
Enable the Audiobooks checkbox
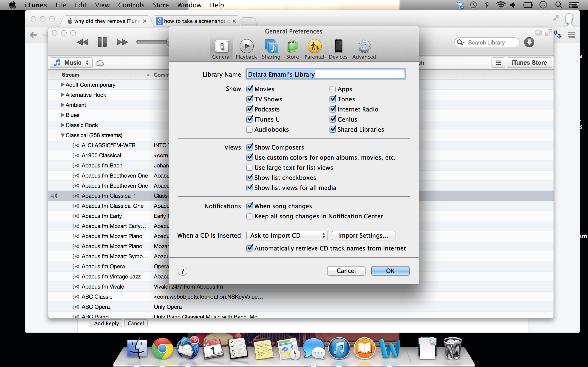(249, 130)
